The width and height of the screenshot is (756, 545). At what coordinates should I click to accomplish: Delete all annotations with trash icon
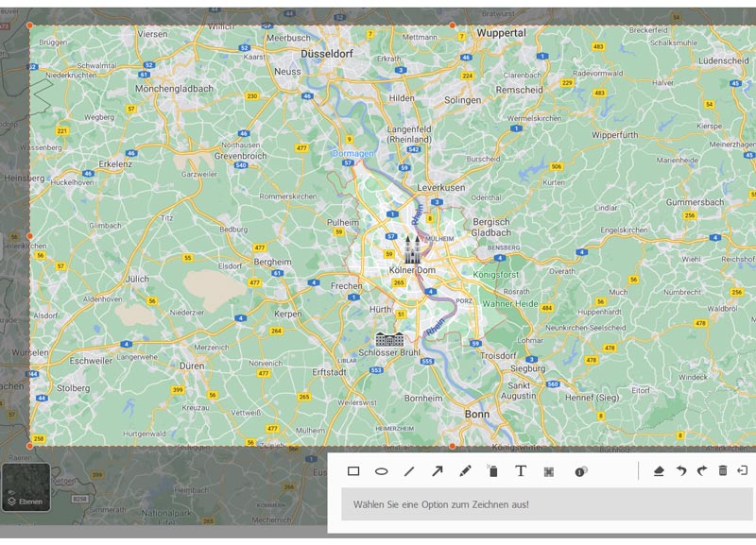tap(723, 470)
